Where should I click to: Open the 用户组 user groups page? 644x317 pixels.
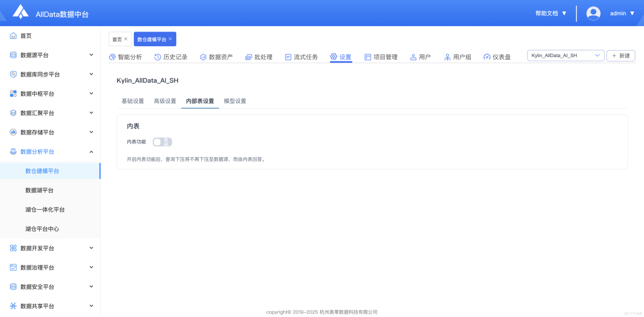[x=458, y=57]
